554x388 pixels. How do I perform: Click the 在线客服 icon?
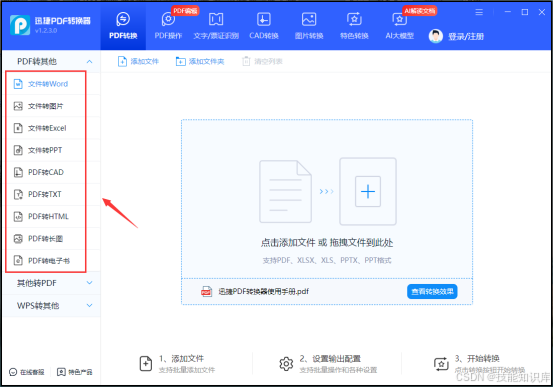tap(13, 372)
